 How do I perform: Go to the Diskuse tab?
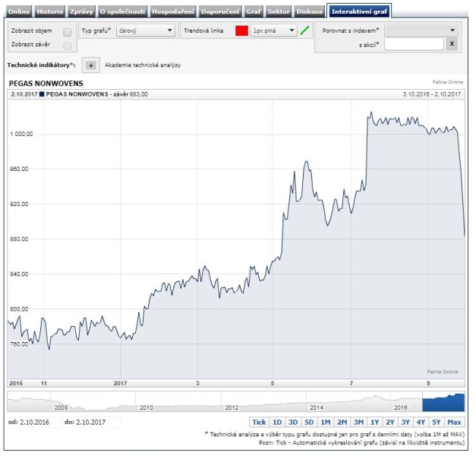click(309, 11)
